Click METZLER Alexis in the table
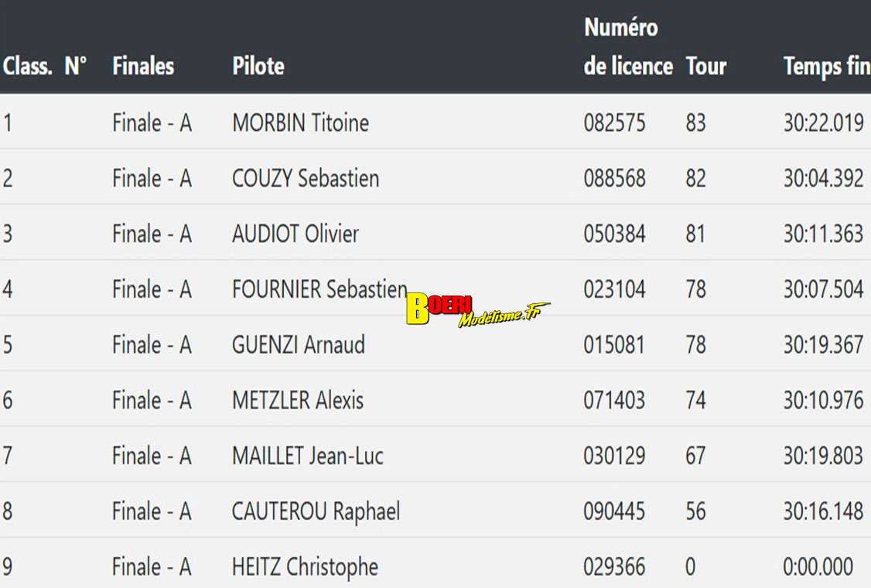 click(298, 401)
